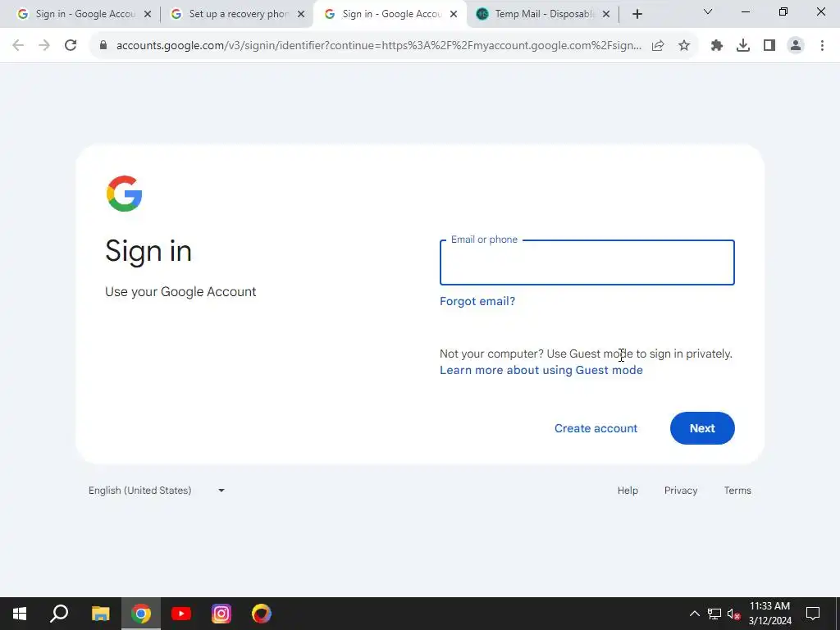Toggle the side panel icon
The width and height of the screenshot is (840, 630).
pos(769,45)
